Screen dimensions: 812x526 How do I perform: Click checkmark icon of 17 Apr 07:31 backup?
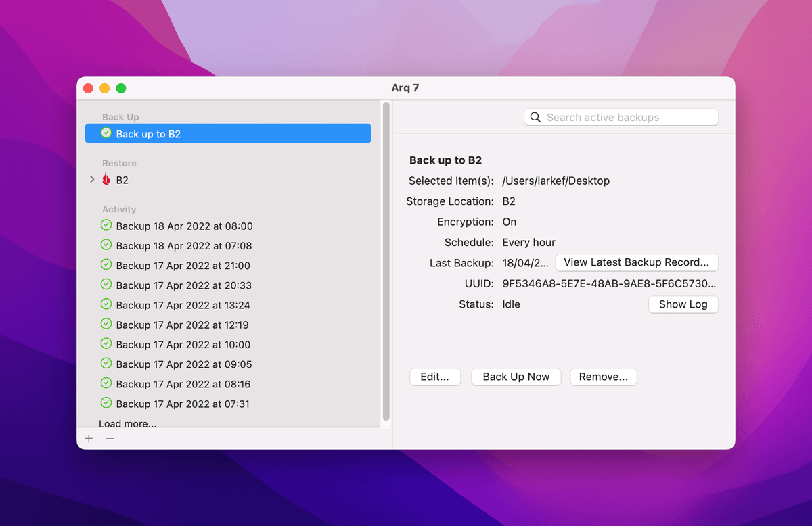(106, 403)
